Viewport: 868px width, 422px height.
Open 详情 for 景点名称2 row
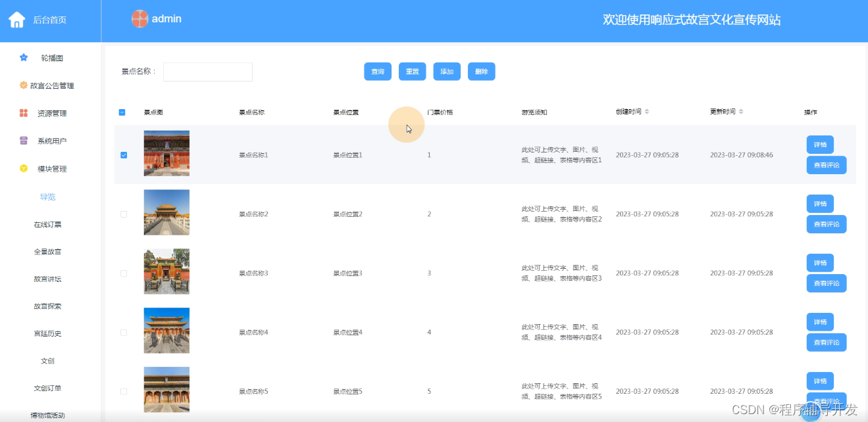(820, 204)
